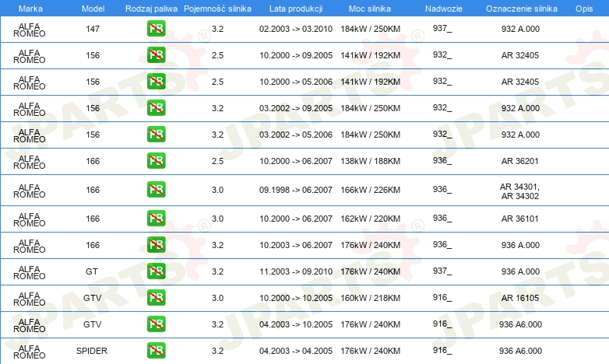
Task: Select engine code '932 A.000' in 147 row
Action: tap(520, 29)
